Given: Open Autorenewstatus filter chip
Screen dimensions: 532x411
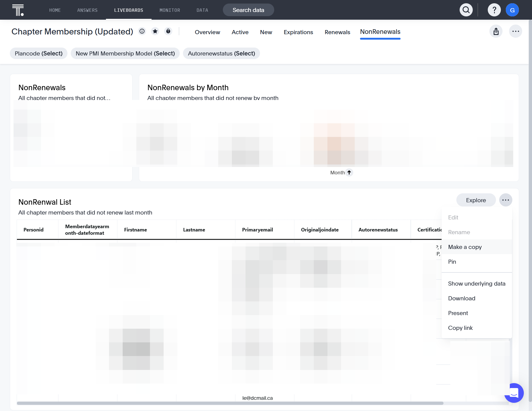Looking at the screenshot, I should (221, 53).
